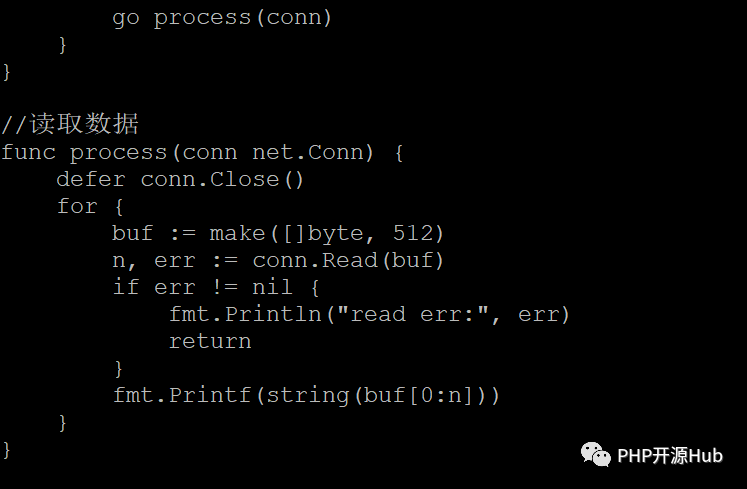747x489 pixels.
Task: Place cursor on the conn.Close() call
Action: click(x=222, y=179)
